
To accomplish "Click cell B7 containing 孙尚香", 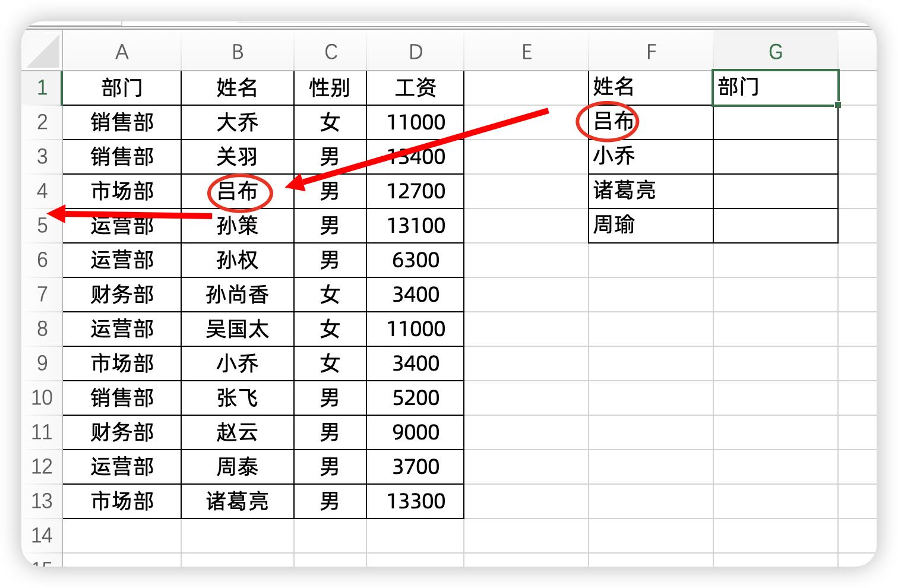I will [x=238, y=295].
